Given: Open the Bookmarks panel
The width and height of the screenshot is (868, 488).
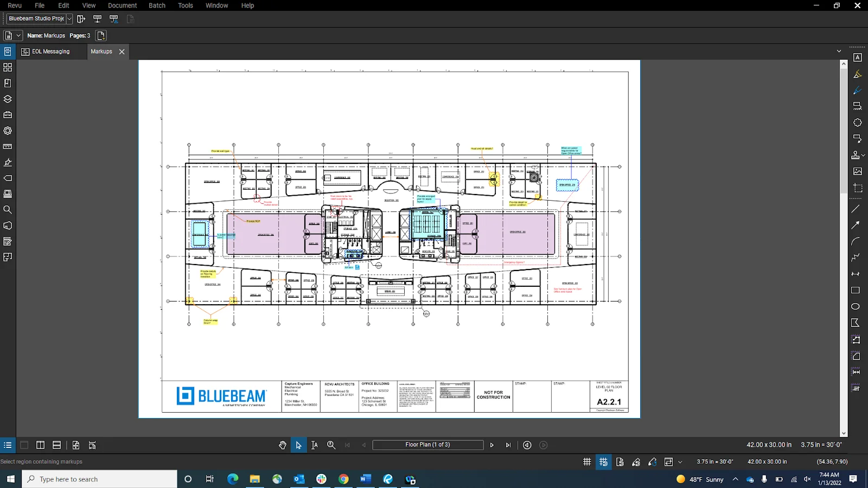Looking at the screenshot, I should tap(8, 83).
